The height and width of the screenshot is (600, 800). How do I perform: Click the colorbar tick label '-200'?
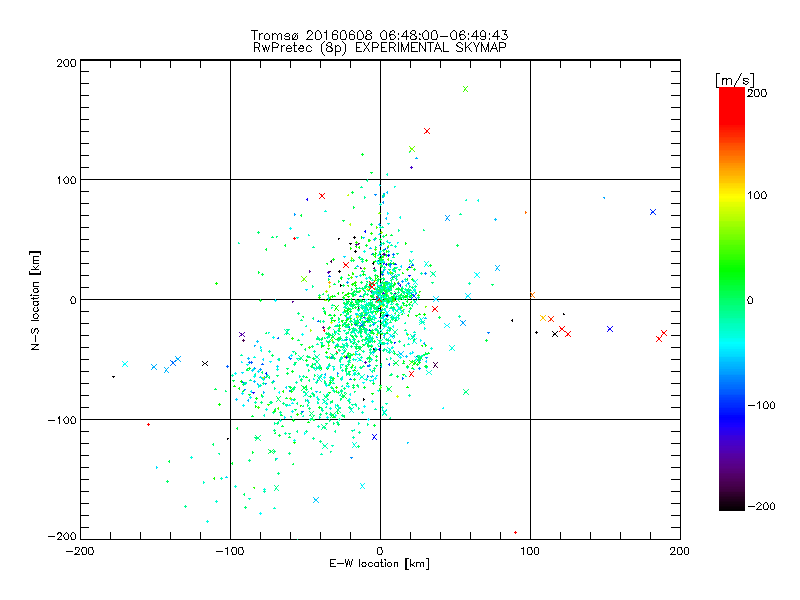point(761,506)
